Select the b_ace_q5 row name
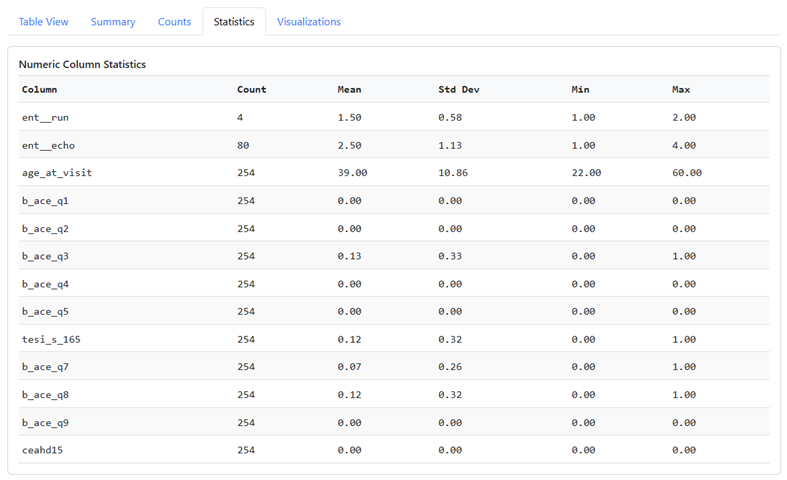 45,311
